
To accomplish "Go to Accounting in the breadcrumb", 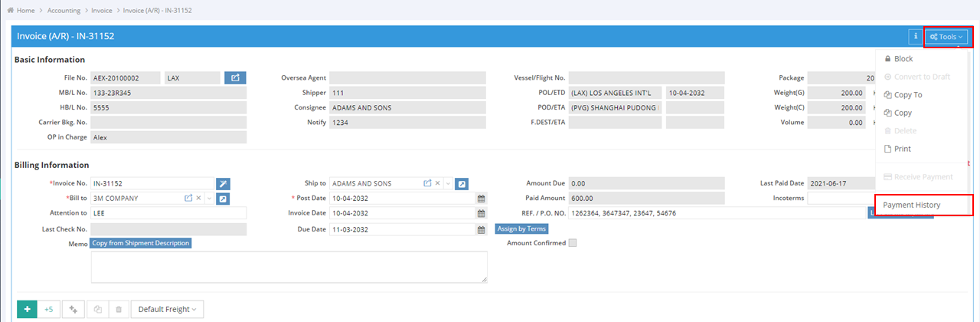I will coord(64,11).
